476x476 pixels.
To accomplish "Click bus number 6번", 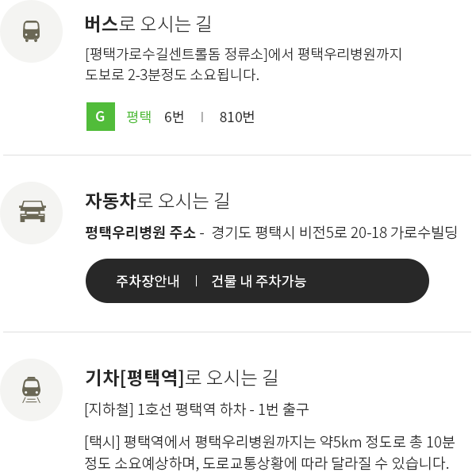I will 174,117.
